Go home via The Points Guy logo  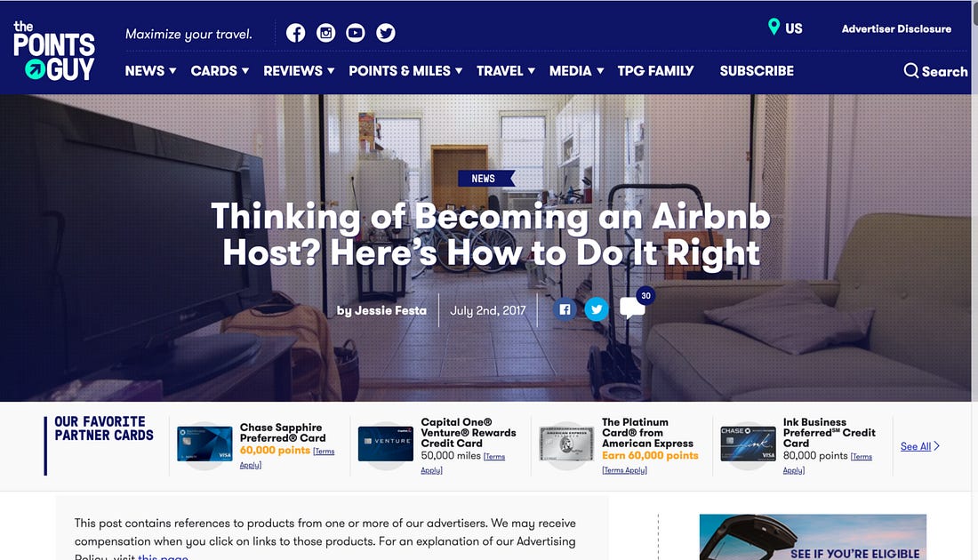(54, 52)
